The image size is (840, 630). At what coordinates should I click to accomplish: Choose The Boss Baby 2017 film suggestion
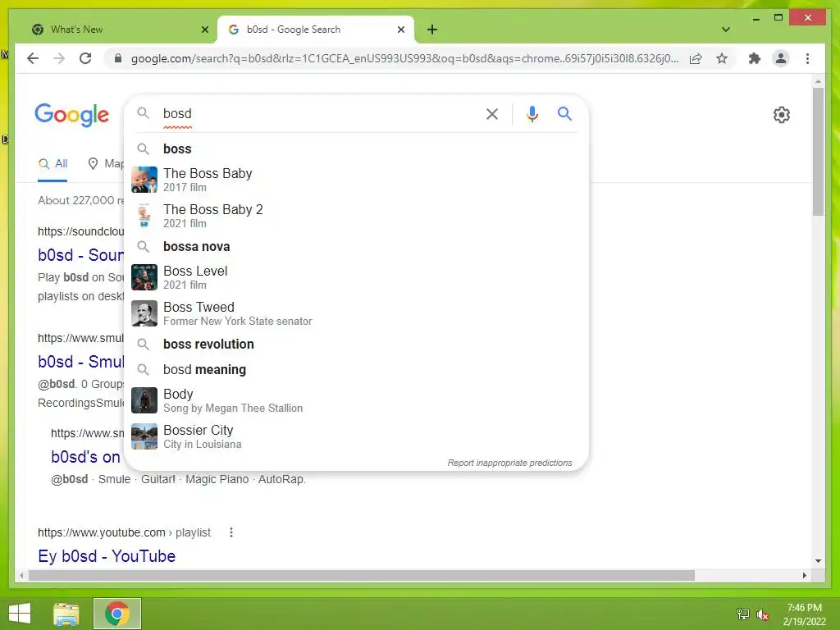(356, 180)
